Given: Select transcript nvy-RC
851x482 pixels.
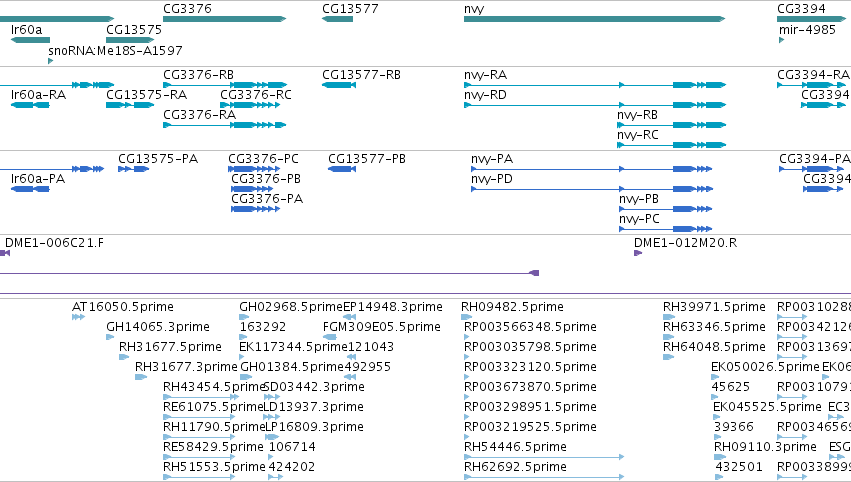Looking at the screenshot, I should [x=671, y=145].
